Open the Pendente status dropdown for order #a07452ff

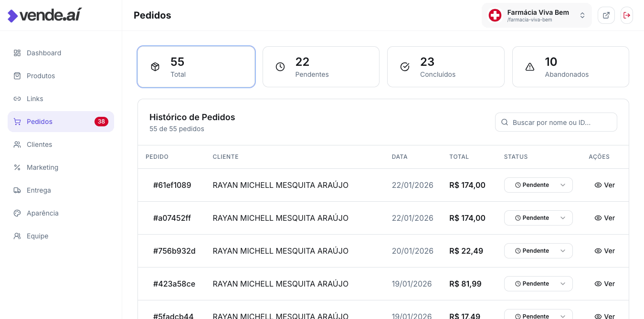tap(538, 218)
